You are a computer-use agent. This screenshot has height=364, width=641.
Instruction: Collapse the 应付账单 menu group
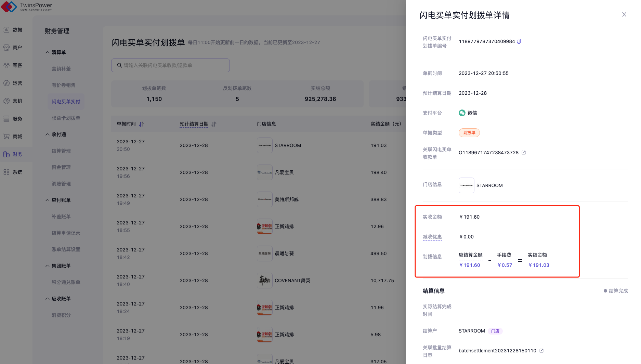(48, 200)
